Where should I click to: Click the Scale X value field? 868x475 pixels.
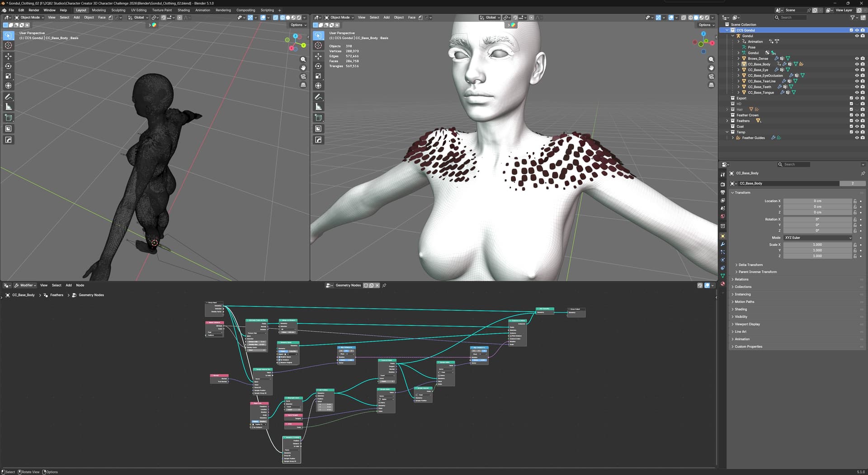click(x=817, y=245)
